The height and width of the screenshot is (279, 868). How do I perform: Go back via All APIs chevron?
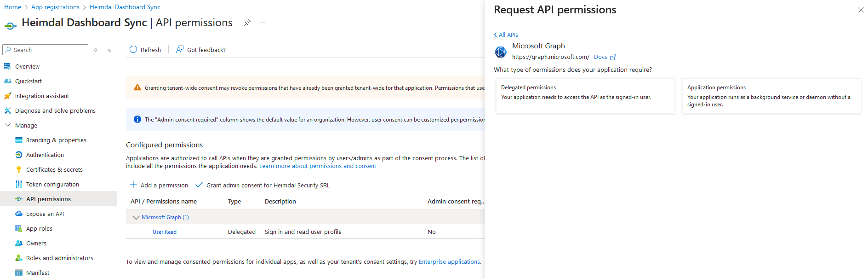click(x=495, y=35)
